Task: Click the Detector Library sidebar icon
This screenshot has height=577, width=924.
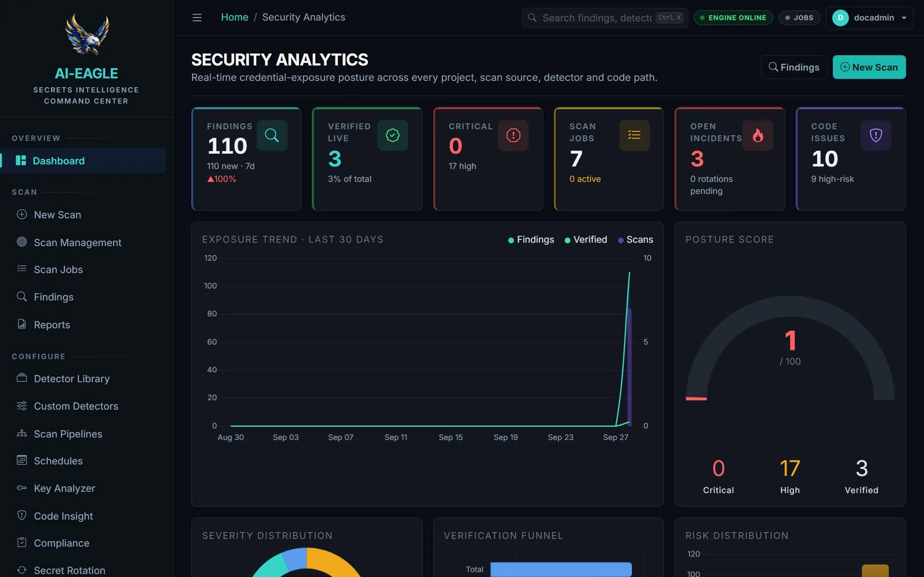Action: click(22, 378)
